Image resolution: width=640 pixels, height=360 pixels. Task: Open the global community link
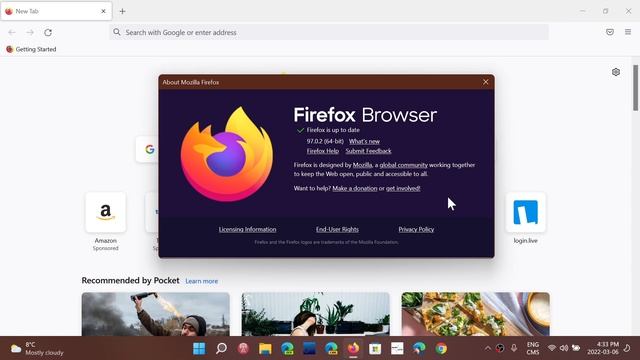click(403, 165)
